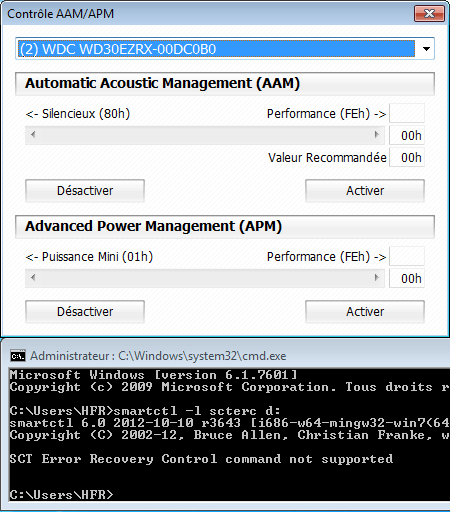This screenshot has width=450, height=512.
Task: Click the AAM slider track
Action: point(205,135)
